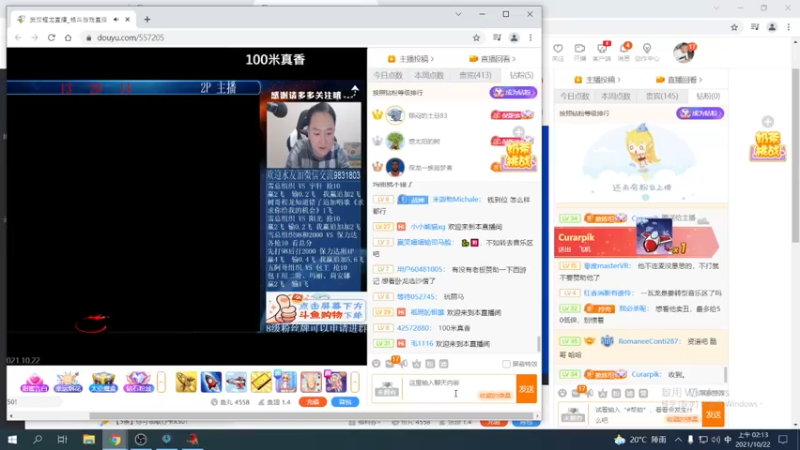
Task: Focus chat input in back window
Action: [x=646, y=415]
